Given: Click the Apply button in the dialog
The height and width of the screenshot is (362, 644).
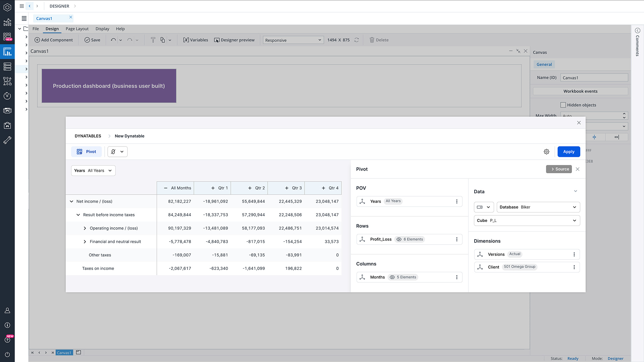Looking at the screenshot, I should [568, 152].
